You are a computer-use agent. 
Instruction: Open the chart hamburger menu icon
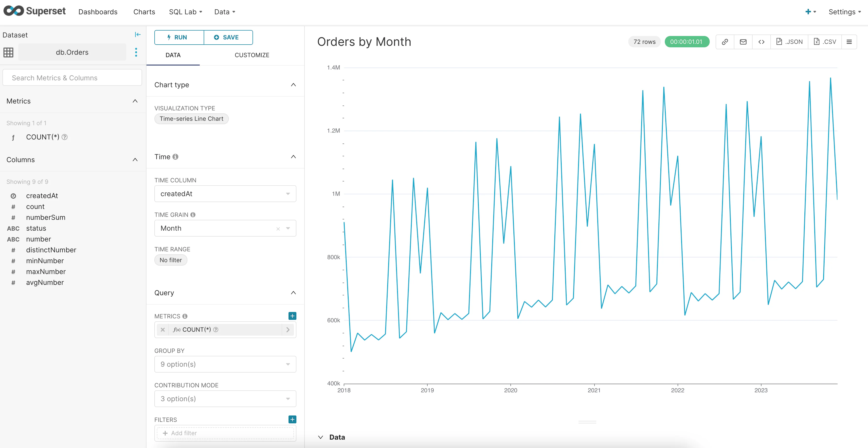(849, 42)
